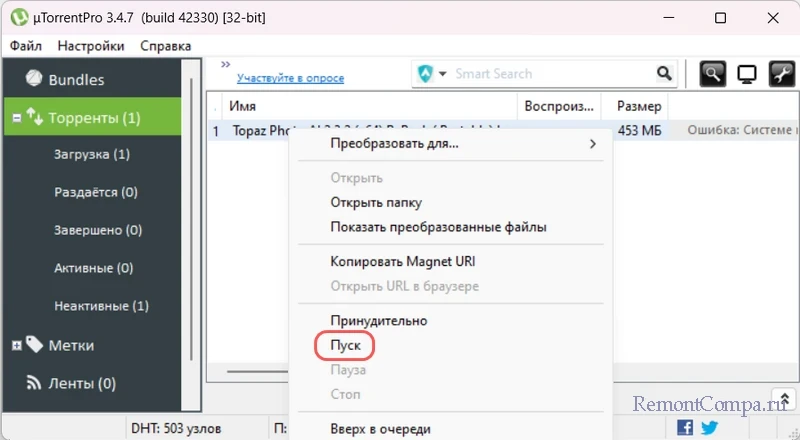This screenshot has width=800, height=440.
Task: Open the Справка menu
Action: click(x=165, y=46)
